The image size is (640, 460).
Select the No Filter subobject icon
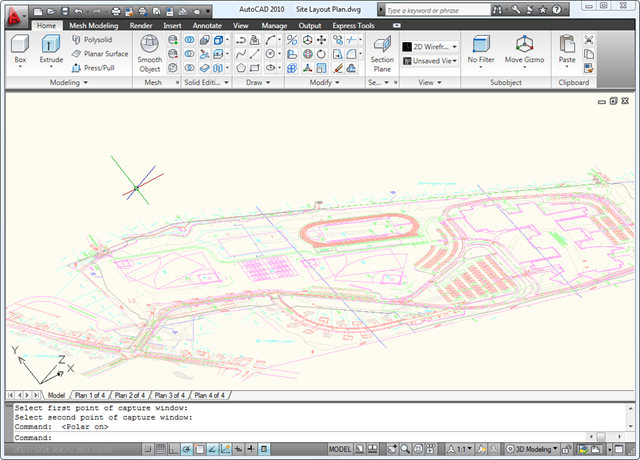click(x=481, y=45)
